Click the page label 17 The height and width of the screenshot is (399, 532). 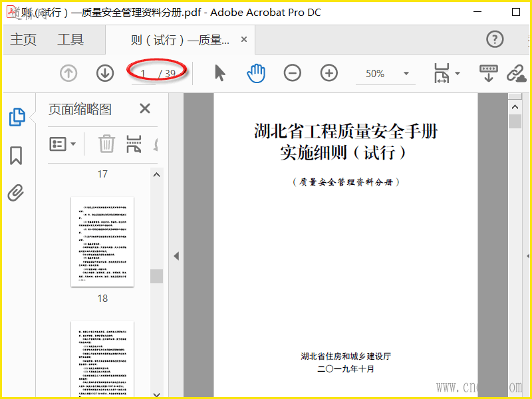(102, 174)
